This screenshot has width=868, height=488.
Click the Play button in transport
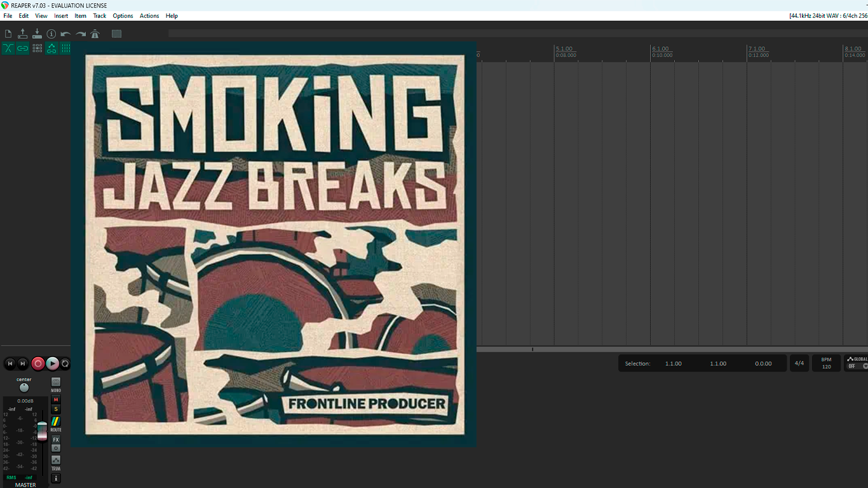point(53,363)
